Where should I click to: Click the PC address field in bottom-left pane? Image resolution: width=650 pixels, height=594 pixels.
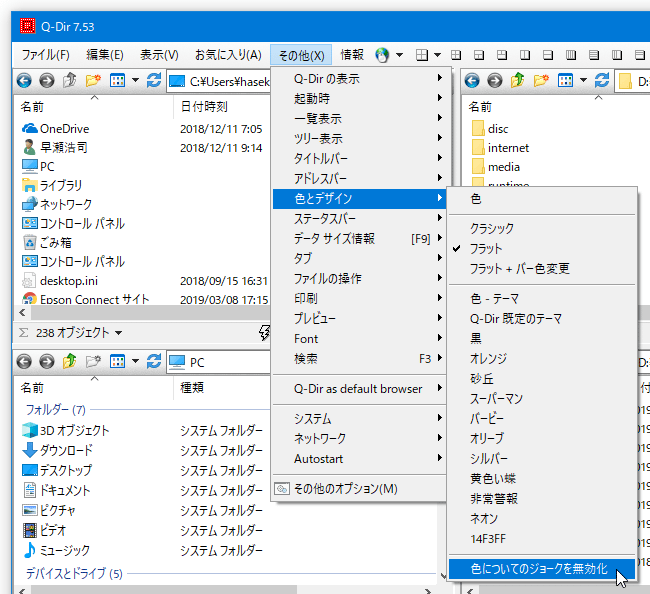coord(219,362)
